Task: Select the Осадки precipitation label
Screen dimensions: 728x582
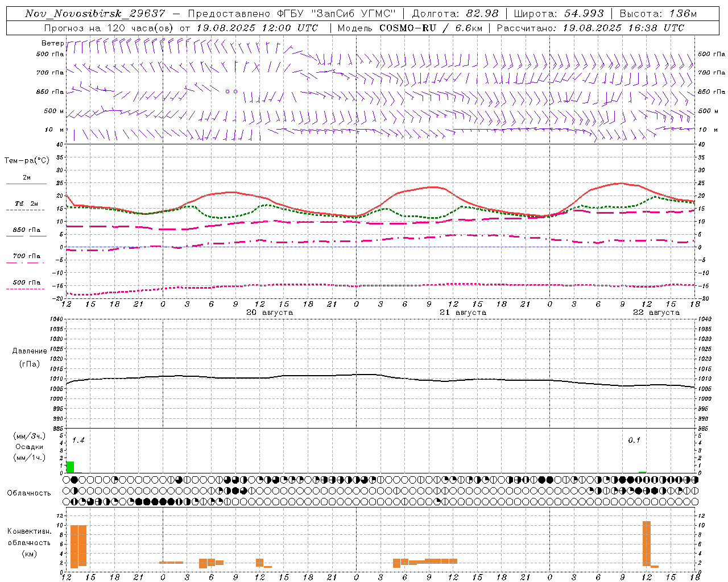Action: pyautogui.click(x=30, y=447)
